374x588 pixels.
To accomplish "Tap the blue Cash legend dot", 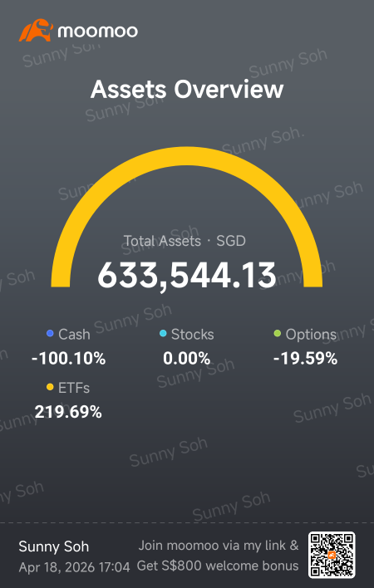I will 50,333.
